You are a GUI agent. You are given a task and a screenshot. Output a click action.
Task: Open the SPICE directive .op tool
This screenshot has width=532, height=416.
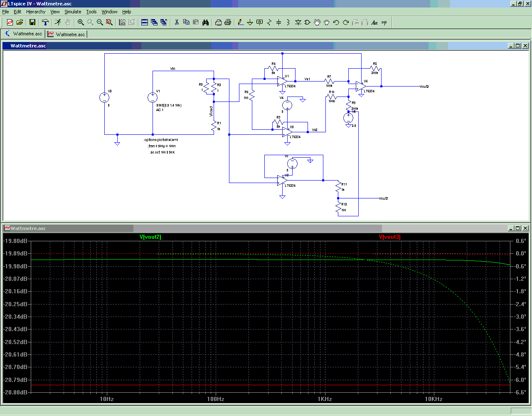384,22
